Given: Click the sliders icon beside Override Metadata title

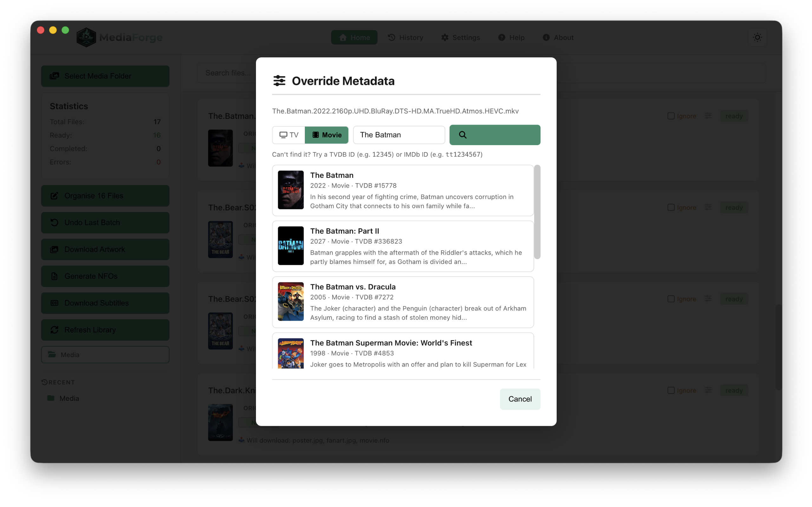Looking at the screenshot, I should [x=279, y=80].
